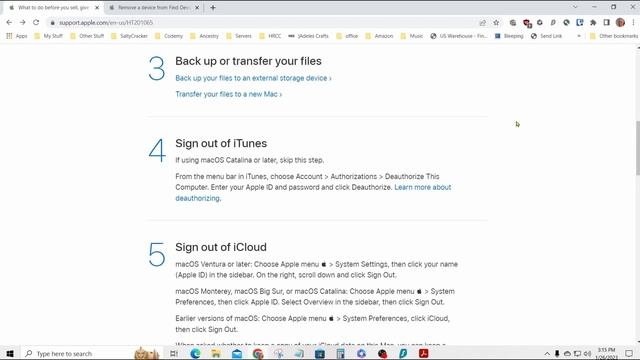Go back to the previous page
The height and width of the screenshot is (360, 640).
(9, 22)
